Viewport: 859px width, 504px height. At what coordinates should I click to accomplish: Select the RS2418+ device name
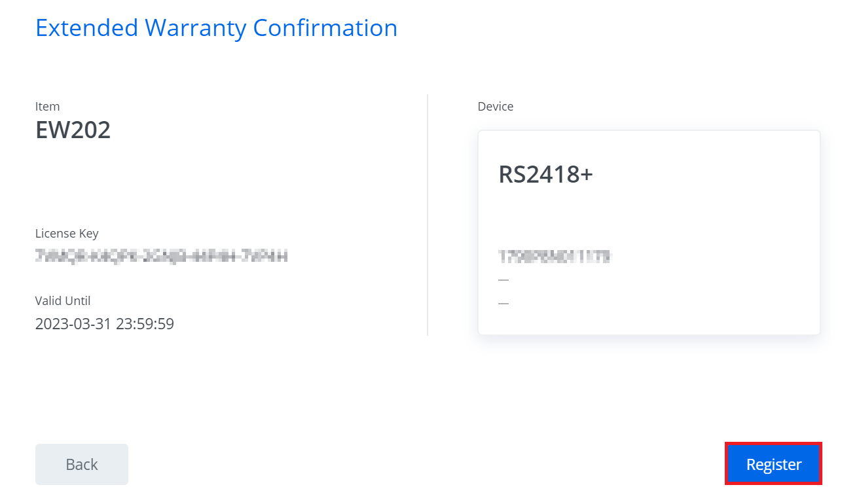tap(545, 174)
